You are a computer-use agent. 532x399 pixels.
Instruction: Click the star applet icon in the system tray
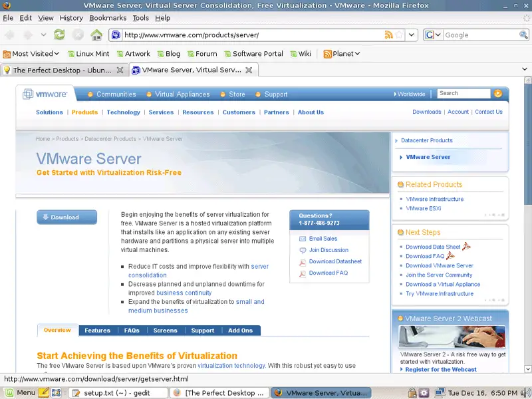tap(424, 392)
